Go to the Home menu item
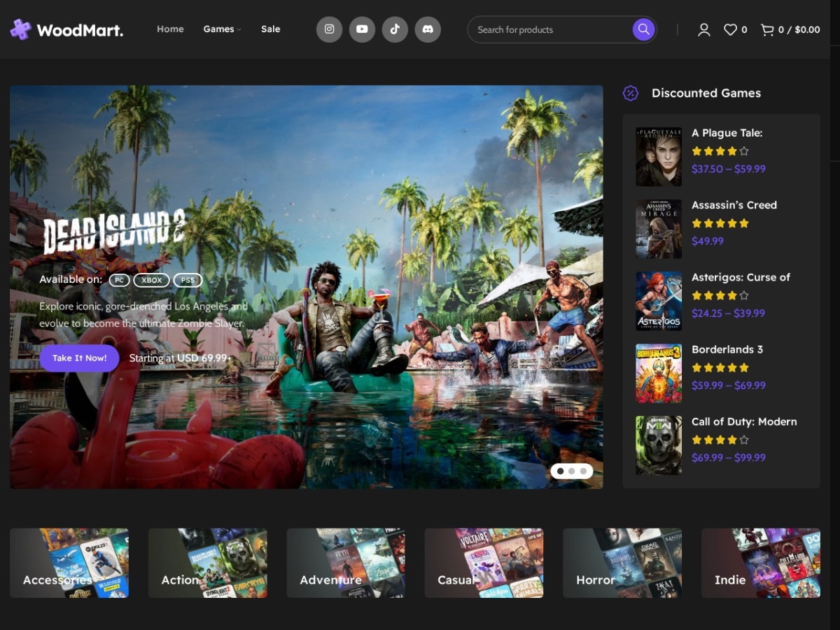The image size is (840, 630). tap(170, 29)
